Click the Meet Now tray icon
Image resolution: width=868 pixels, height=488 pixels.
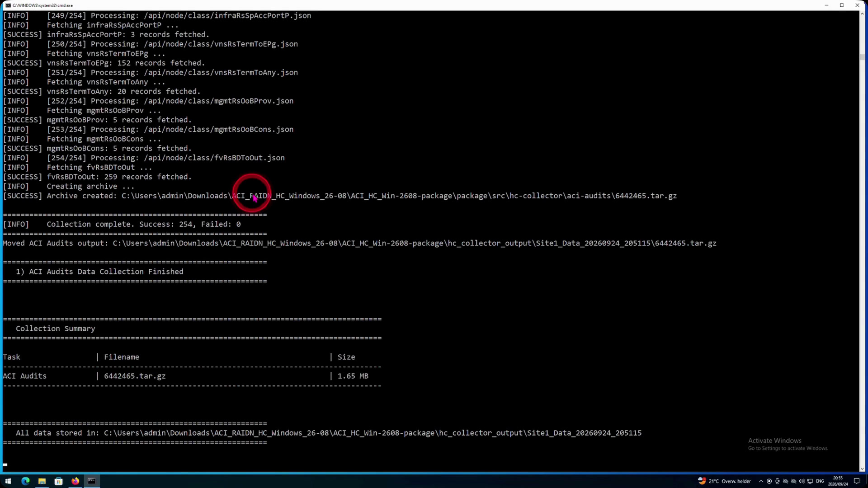777,481
